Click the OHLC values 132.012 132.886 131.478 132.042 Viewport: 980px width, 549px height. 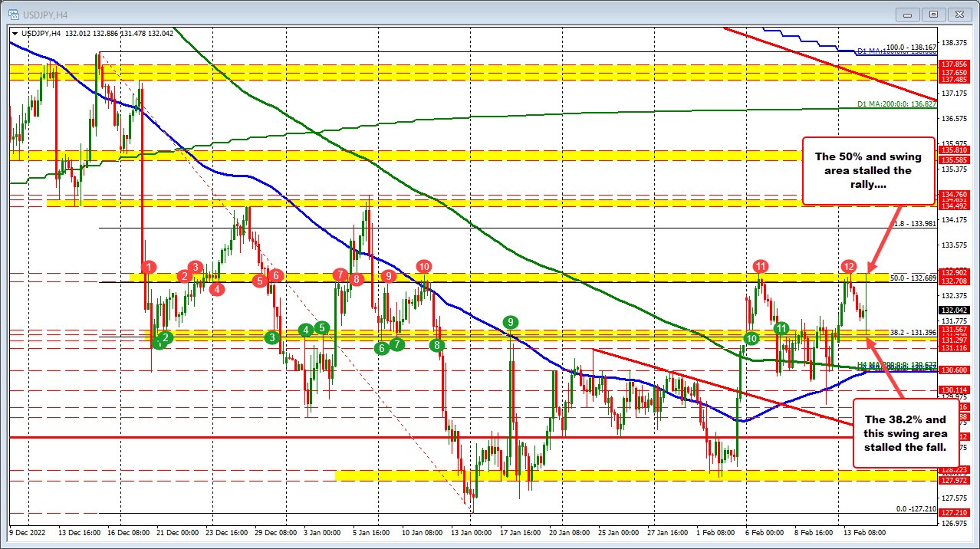click(x=119, y=34)
